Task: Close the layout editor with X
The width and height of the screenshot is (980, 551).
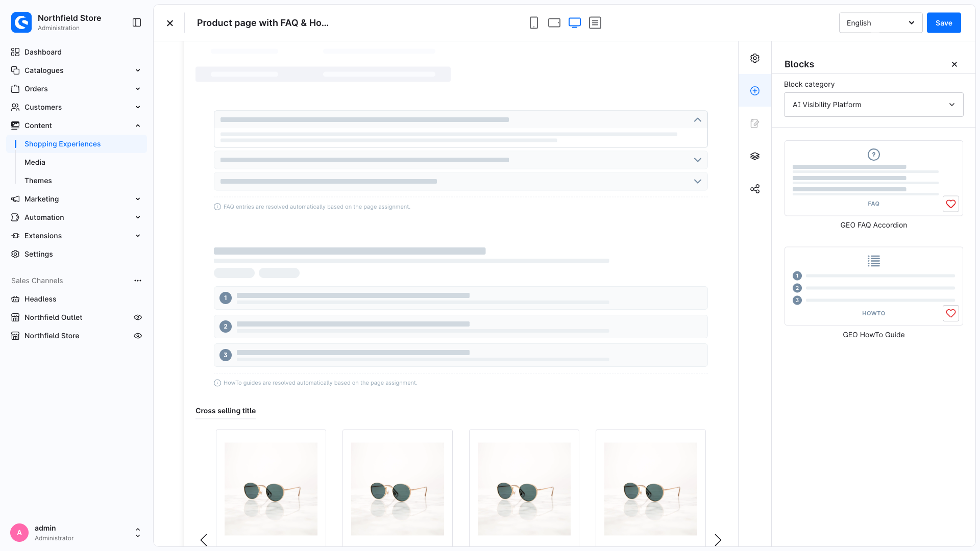Action: click(170, 23)
